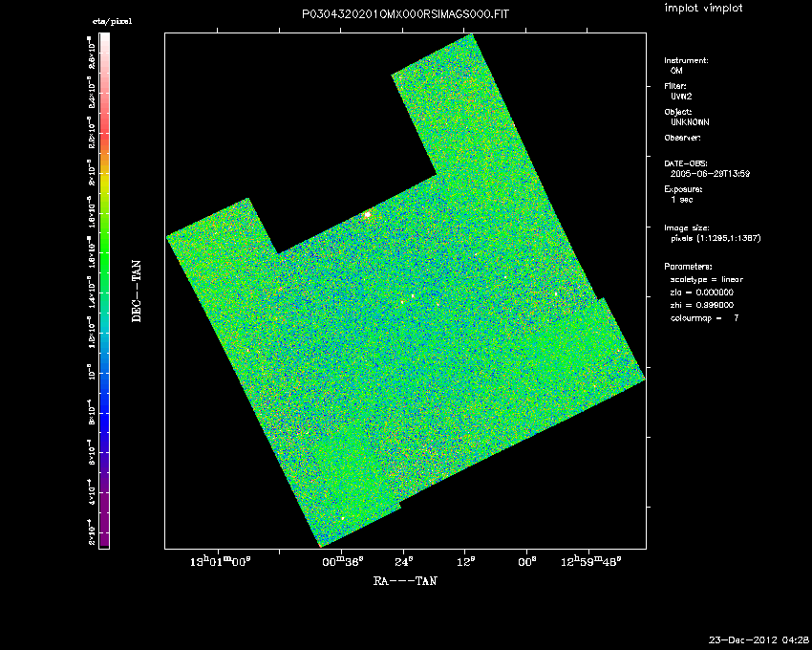Click the 24s RA tick label
812x650 pixels.
[x=403, y=562]
